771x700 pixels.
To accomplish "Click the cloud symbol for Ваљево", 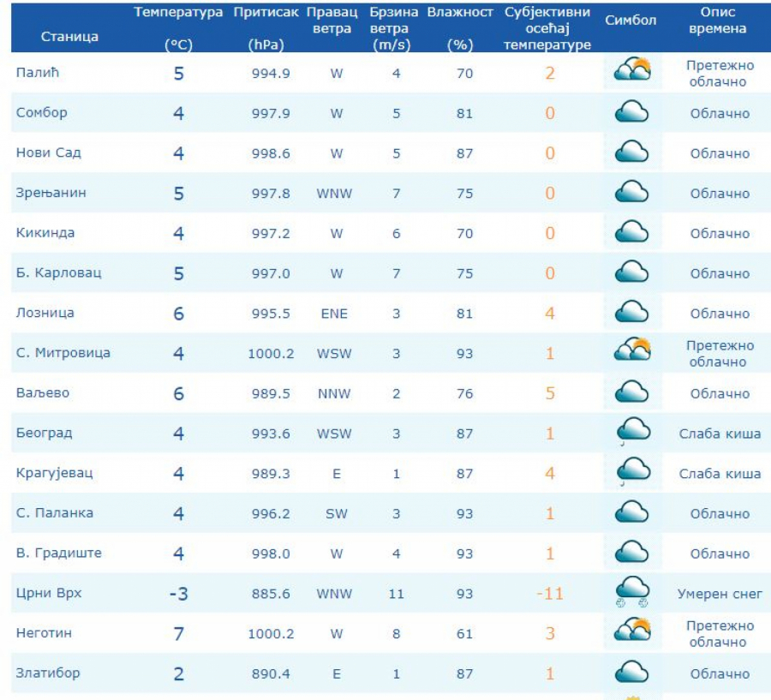I will tap(632, 392).
